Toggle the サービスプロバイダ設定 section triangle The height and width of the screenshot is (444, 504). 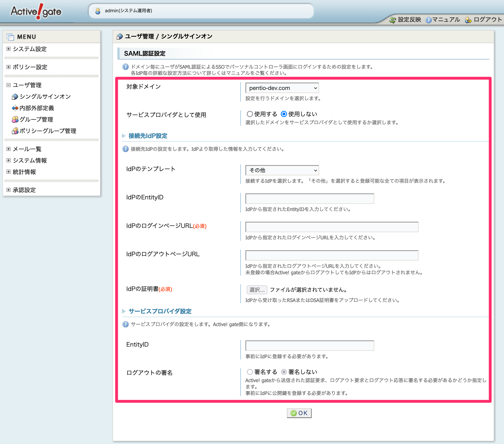click(124, 311)
